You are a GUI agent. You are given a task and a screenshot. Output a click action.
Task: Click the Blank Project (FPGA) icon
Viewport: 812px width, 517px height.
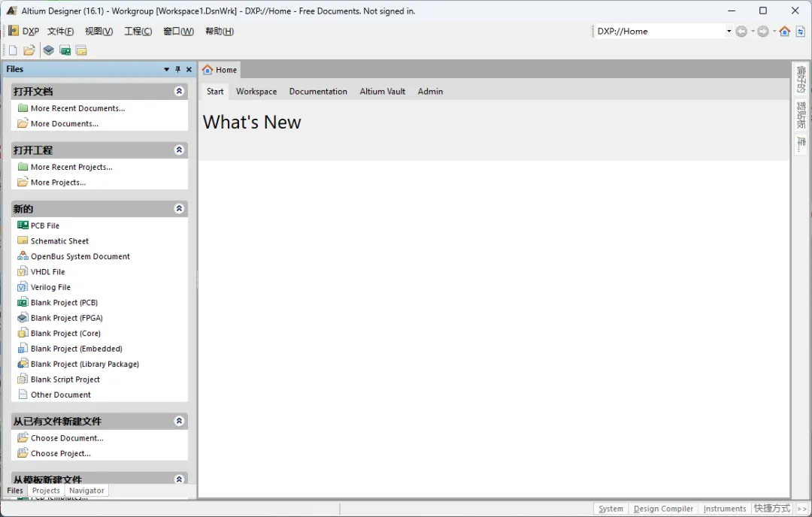pos(23,318)
